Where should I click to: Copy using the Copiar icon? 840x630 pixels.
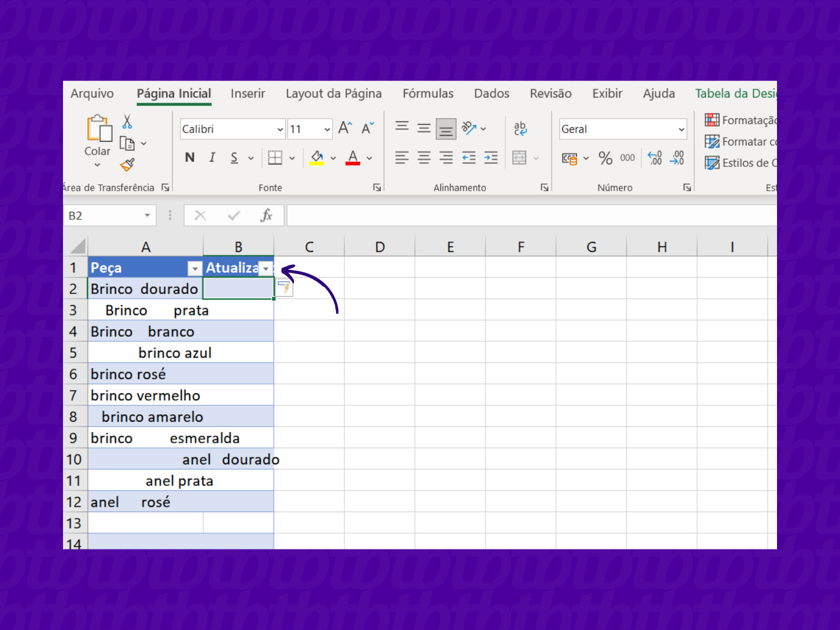tap(127, 143)
